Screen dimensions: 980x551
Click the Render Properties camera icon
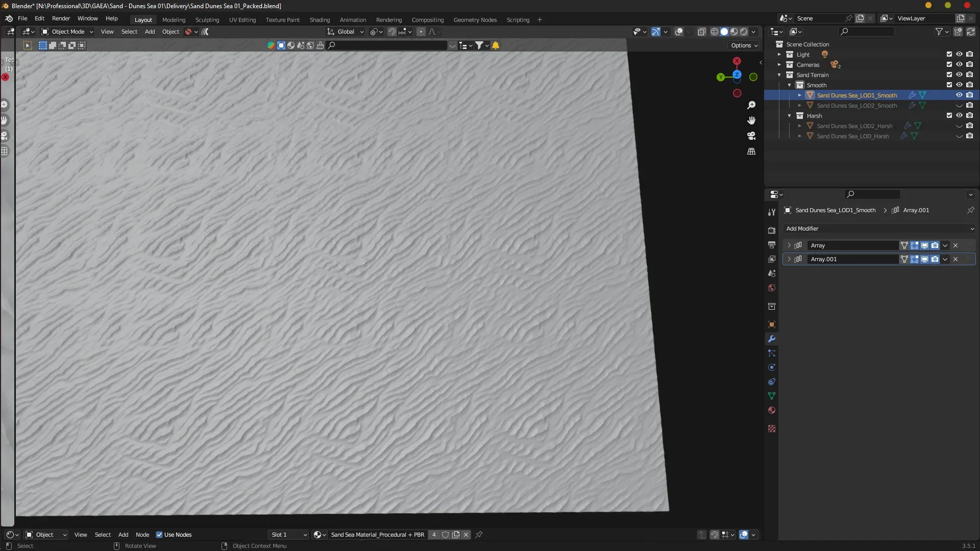click(x=771, y=227)
